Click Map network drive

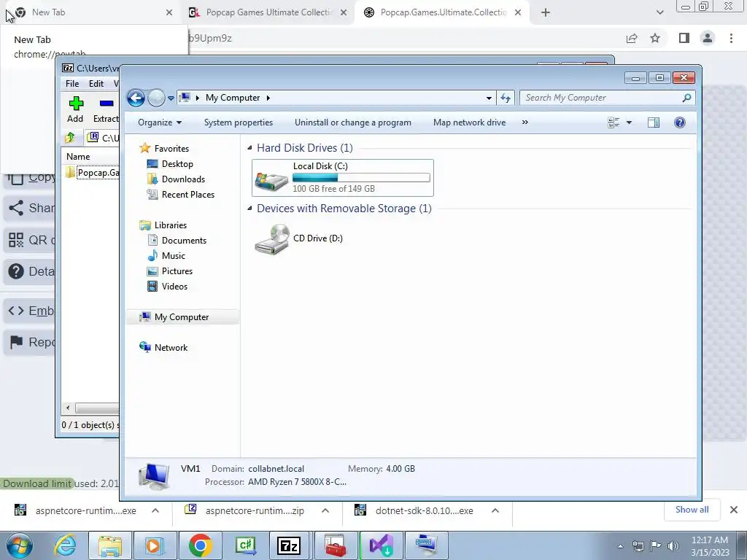[469, 122]
